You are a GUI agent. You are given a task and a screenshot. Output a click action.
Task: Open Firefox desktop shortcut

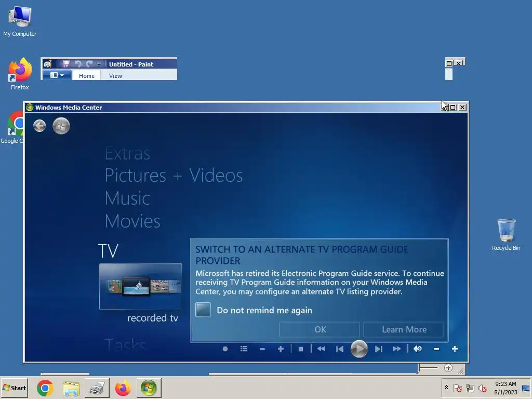coord(20,73)
